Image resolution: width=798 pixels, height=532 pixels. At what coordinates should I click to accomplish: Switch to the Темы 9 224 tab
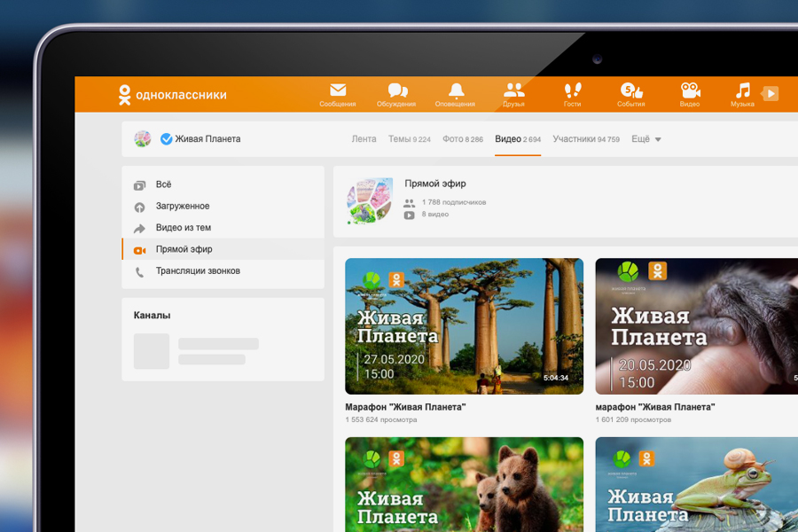coord(409,139)
